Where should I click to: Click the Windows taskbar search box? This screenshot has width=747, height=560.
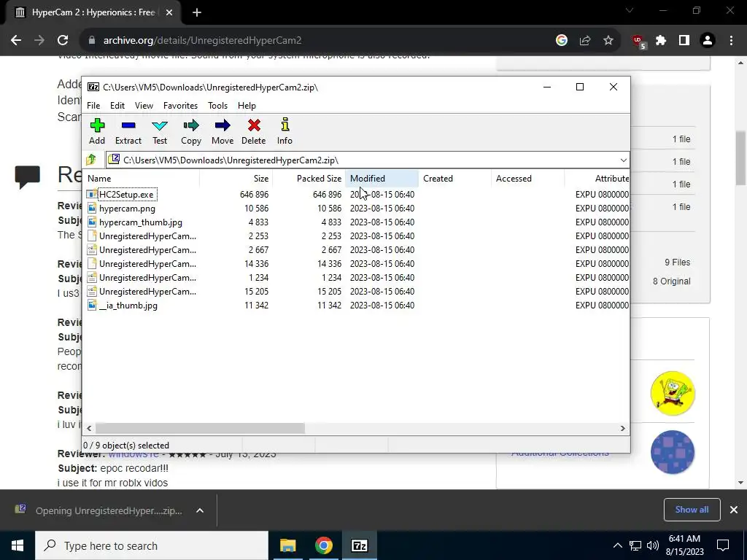point(152,545)
